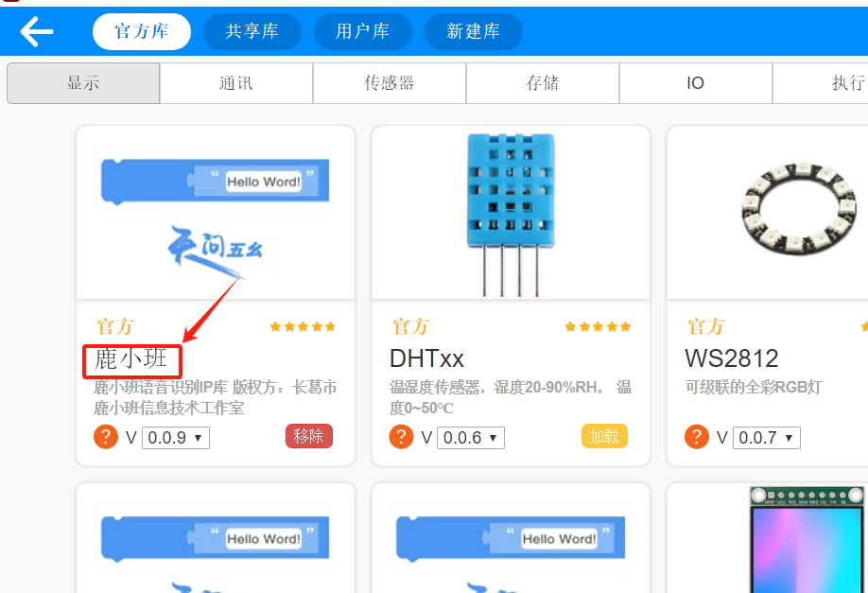Click 加载 button on DHTxx card
Viewport: 868px width, 593px height.
(604, 436)
